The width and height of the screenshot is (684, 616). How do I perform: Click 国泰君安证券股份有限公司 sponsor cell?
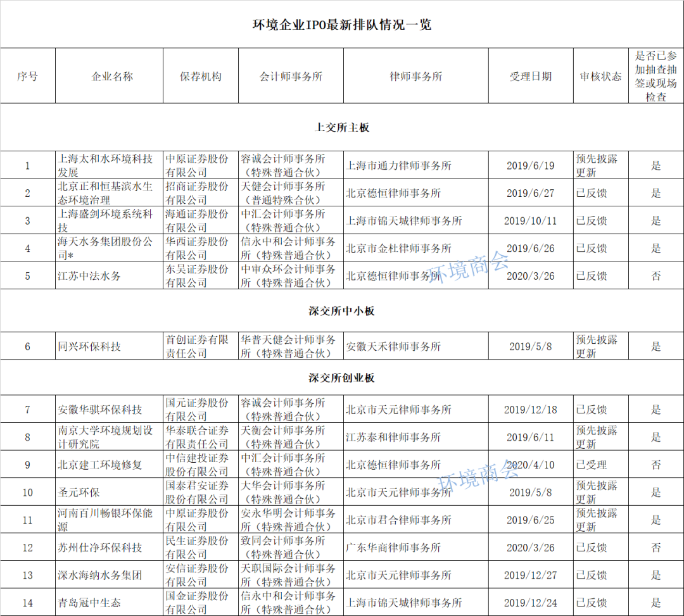tap(201, 492)
